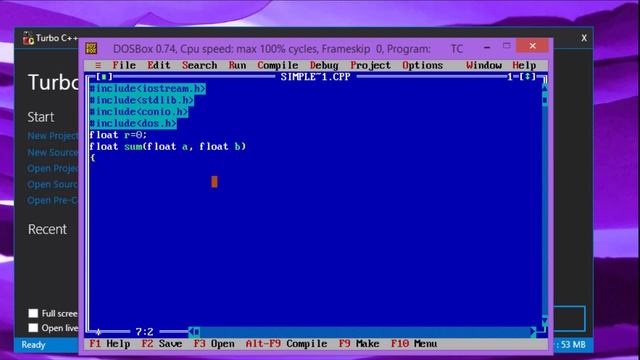
Task: Click the window number 1 in editor frame
Action: (x=510, y=77)
